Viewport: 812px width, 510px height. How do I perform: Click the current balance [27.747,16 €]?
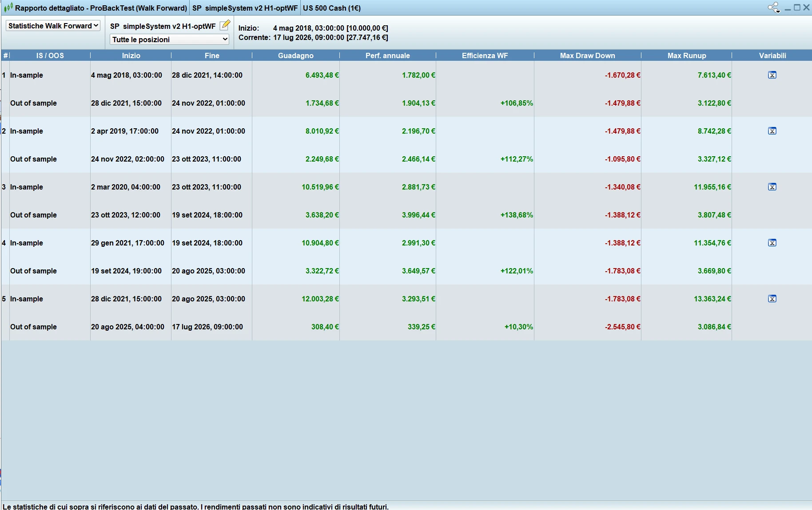tap(367, 37)
